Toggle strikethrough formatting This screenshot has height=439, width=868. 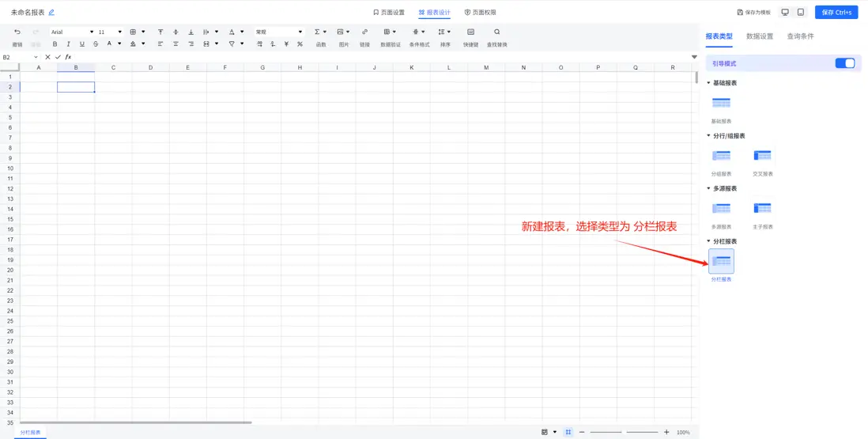click(x=96, y=44)
